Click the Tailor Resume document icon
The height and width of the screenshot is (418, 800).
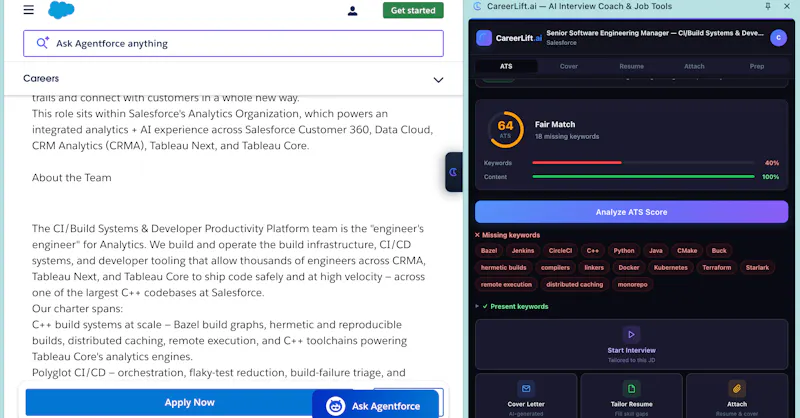pos(632,389)
